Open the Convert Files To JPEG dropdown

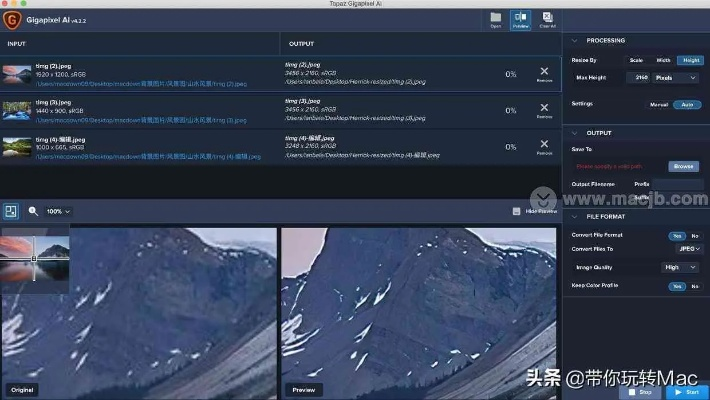684,250
